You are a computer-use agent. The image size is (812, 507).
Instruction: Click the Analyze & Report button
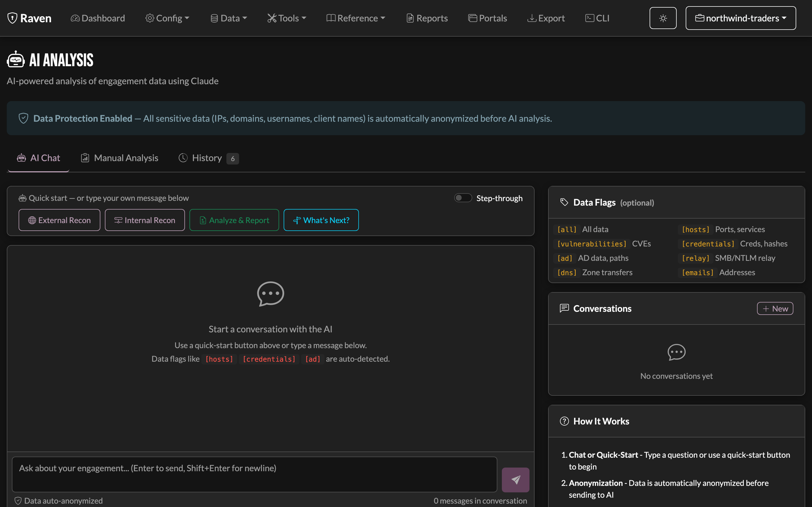[x=234, y=220]
